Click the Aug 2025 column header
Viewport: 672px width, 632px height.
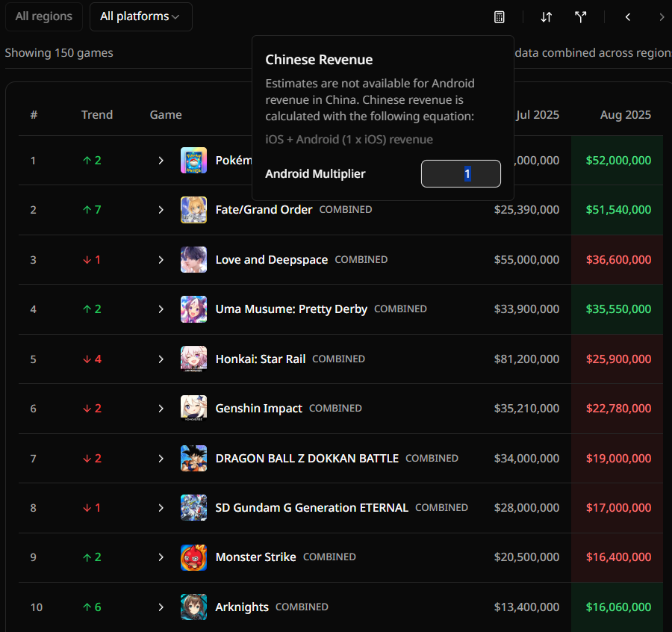pyautogui.click(x=625, y=115)
